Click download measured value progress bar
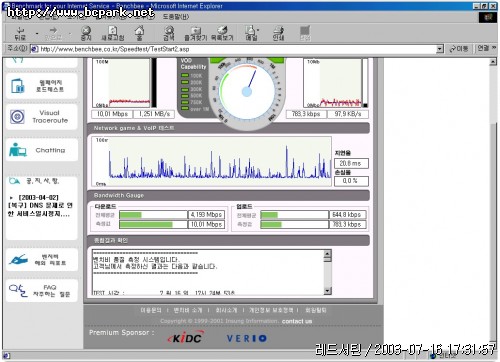Viewport: 500px width, 362px height. (153, 224)
